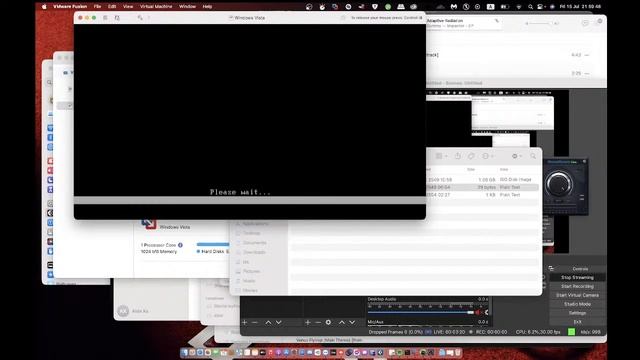Image resolution: width=640 pixels, height=360 pixels.
Task: Click sidebar toggle icon in Windows Vista toolbar
Action: pyautogui.click(x=105, y=18)
